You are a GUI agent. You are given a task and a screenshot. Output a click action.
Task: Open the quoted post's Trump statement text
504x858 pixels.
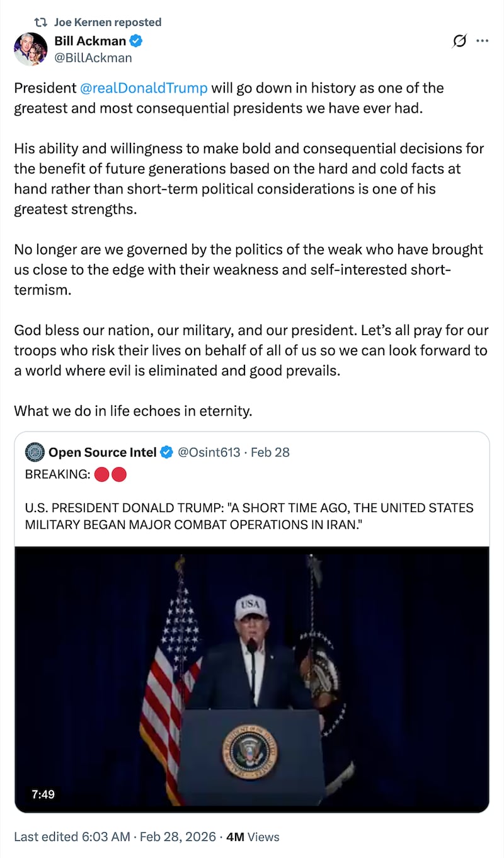tap(249, 516)
